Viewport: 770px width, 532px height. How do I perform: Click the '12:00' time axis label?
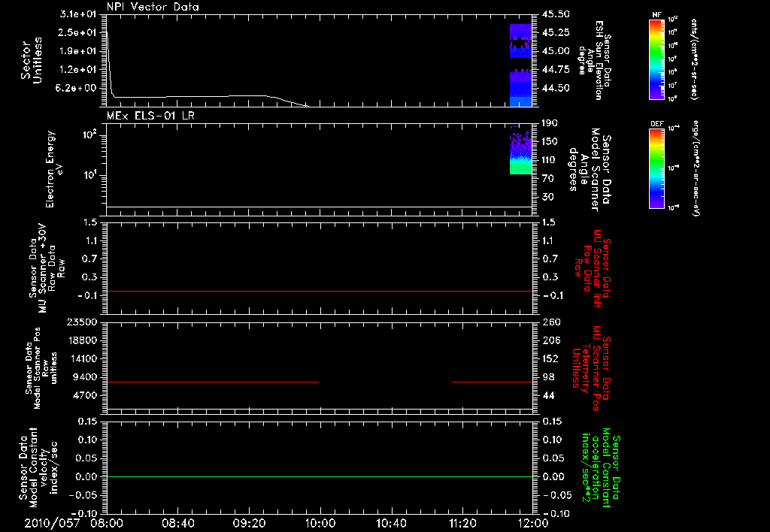[533, 523]
